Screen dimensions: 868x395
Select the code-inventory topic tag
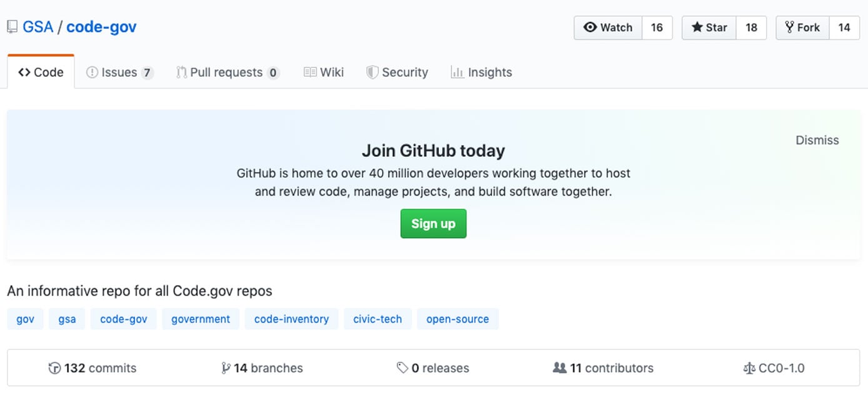click(x=291, y=319)
